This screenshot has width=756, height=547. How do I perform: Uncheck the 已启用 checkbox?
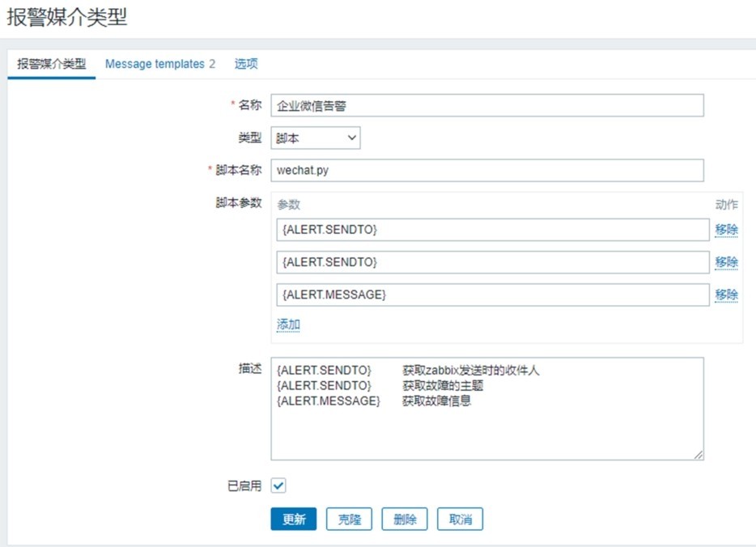pyautogui.click(x=278, y=486)
